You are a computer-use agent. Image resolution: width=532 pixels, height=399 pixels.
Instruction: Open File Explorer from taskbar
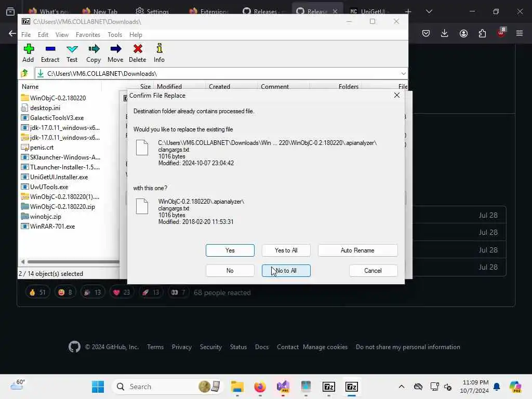tap(237, 387)
